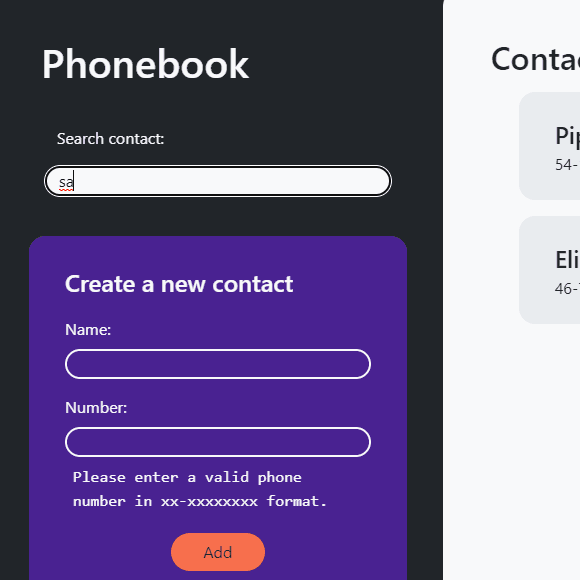Click the 'Number:' label
This screenshot has height=580, width=580.
[96, 408]
